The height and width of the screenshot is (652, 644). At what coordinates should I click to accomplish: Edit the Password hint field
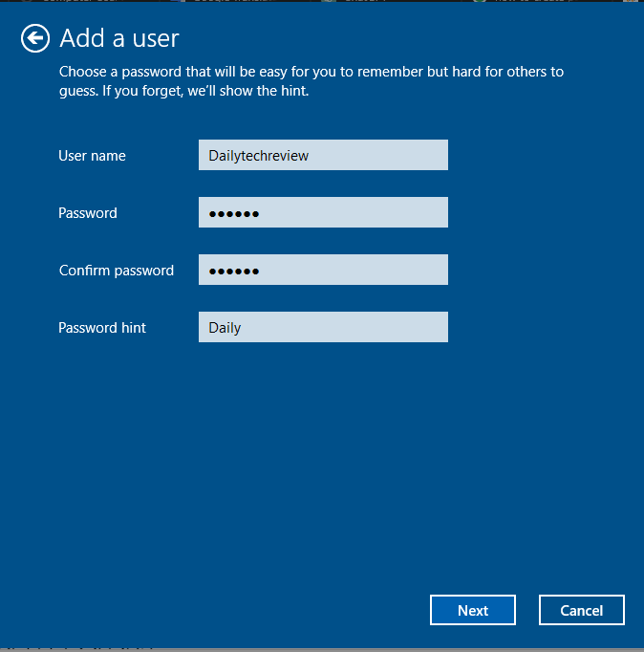click(323, 327)
